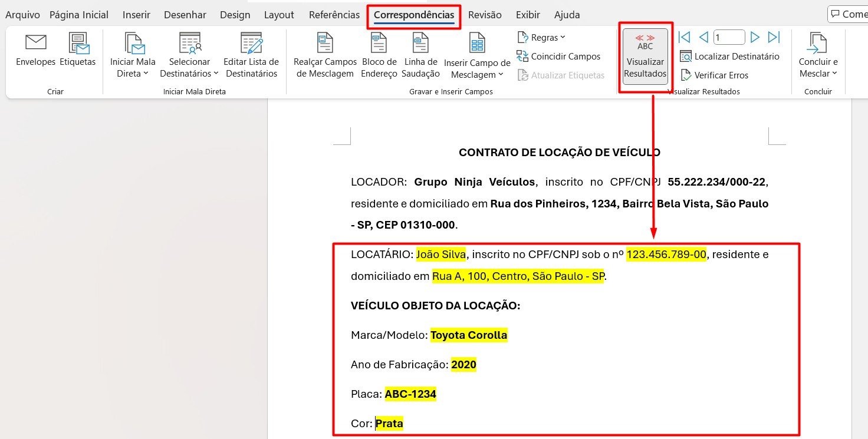Insert a Bloco de Endereço
Viewport: 868px width, 439px height.
click(379, 56)
